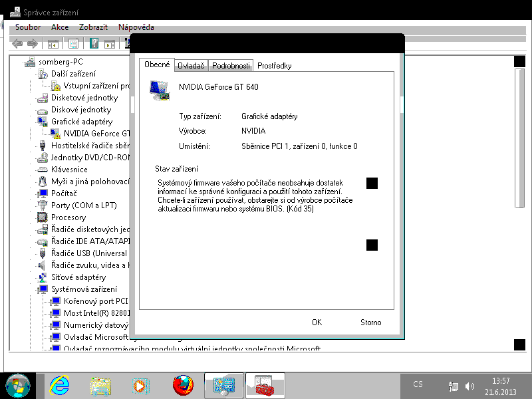Click the Help question mark toolbar icon
532x399 pixels.
pyautogui.click(x=94, y=43)
